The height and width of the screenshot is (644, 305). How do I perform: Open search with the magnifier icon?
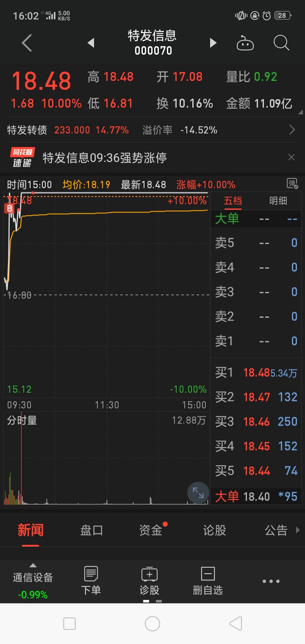pyautogui.click(x=281, y=43)
